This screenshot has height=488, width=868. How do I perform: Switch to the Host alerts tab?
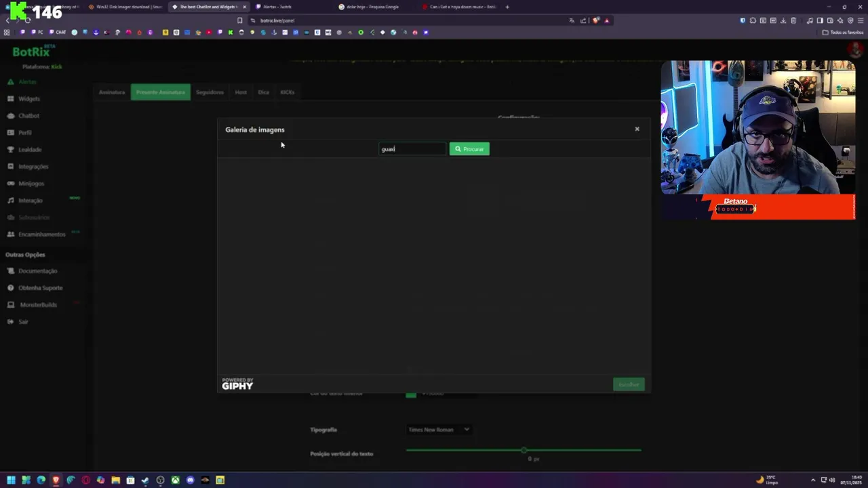(x=241, y=92)
